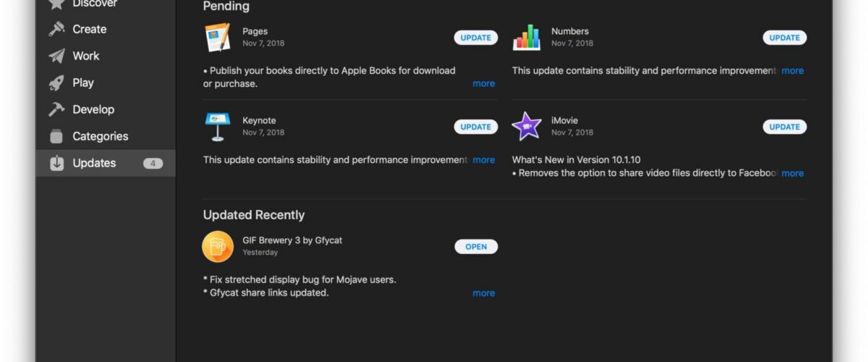Screen dimensions: 868x362
Task: Click the GIF Brewery 3 beer icon
Action: 218,246
